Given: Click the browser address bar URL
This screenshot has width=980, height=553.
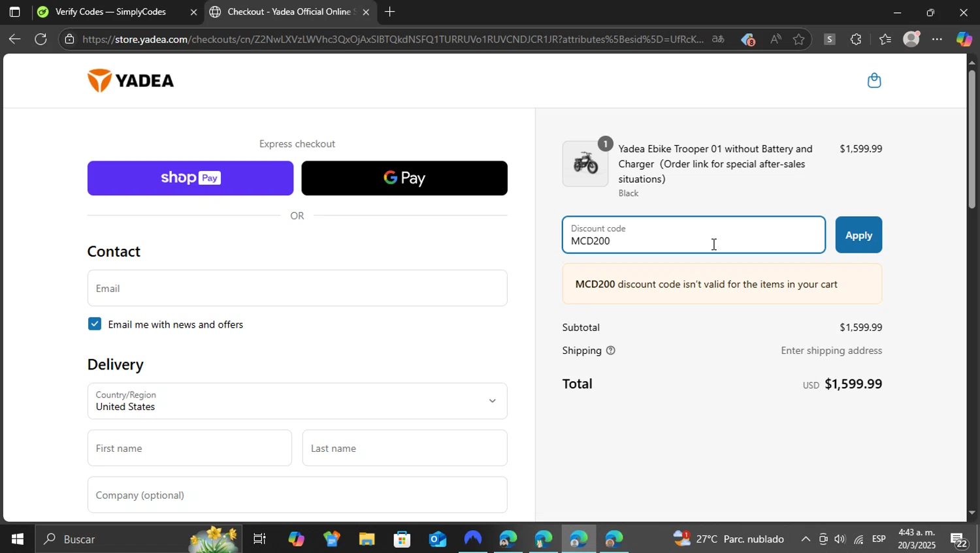Looking at the screenshot, I should point(392,39).
